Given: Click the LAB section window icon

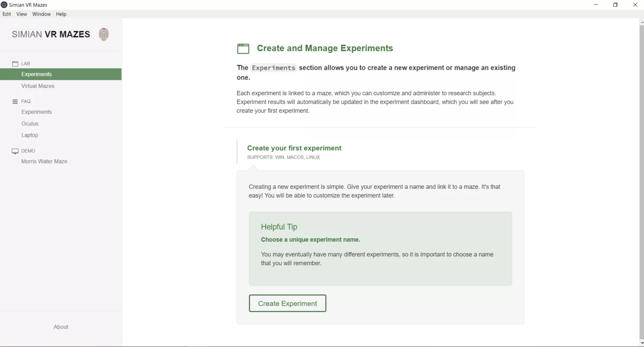Looking at the screenshot, I should (x=15, y=64).
